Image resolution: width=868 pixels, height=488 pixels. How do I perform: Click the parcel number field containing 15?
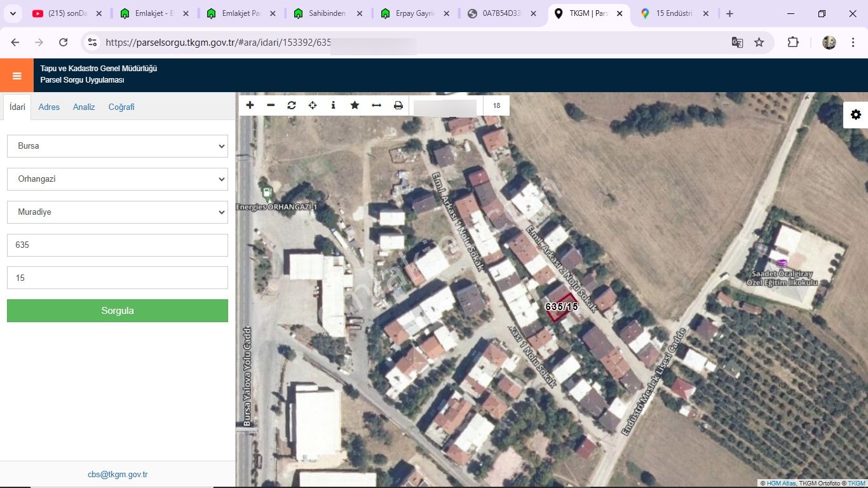tap(118, 278)
